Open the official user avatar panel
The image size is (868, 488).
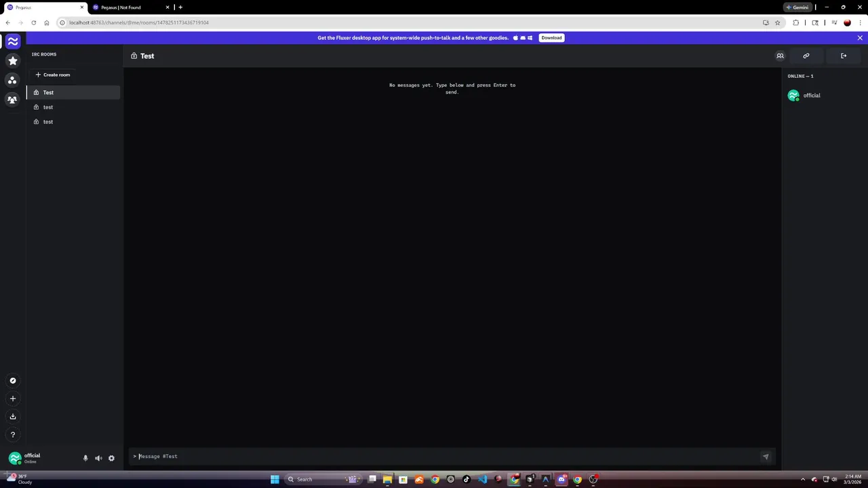click(x=14, y=458)
